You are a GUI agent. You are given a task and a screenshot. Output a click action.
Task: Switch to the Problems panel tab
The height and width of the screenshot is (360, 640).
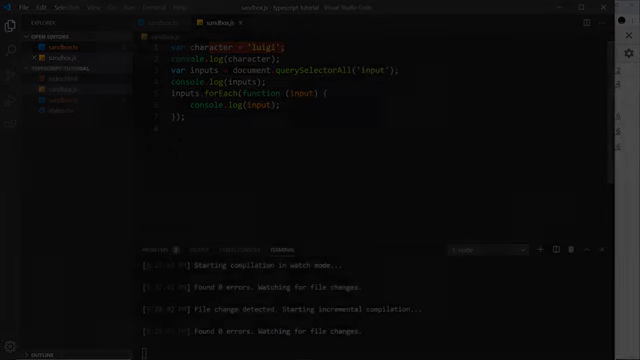click(x=155, y=250)
